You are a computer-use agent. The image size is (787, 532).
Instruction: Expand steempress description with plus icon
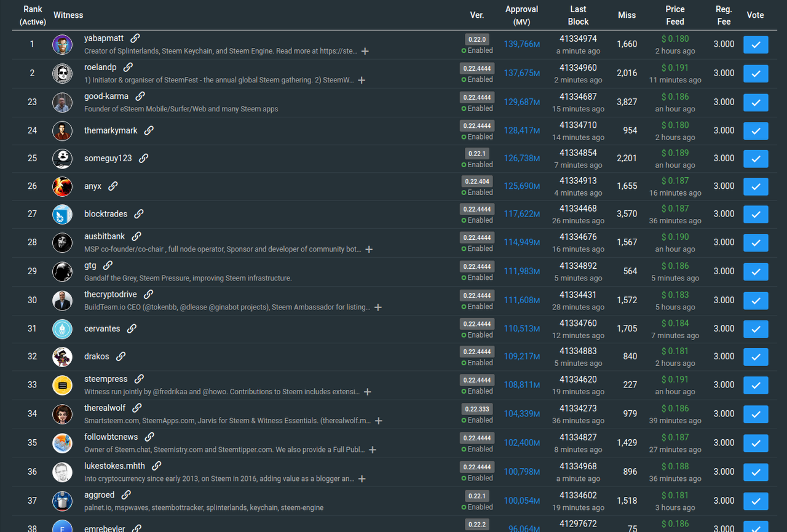pos(367,392)
